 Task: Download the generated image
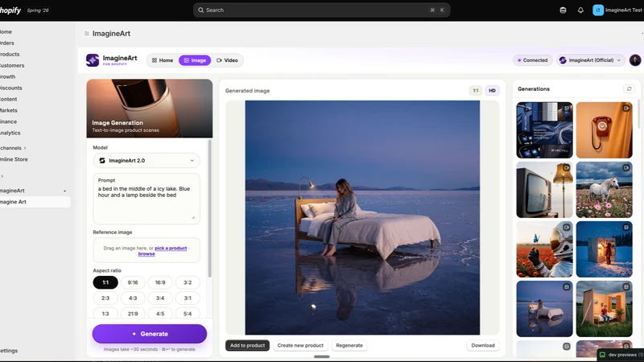pyautogui.click(x=482, y=346)
